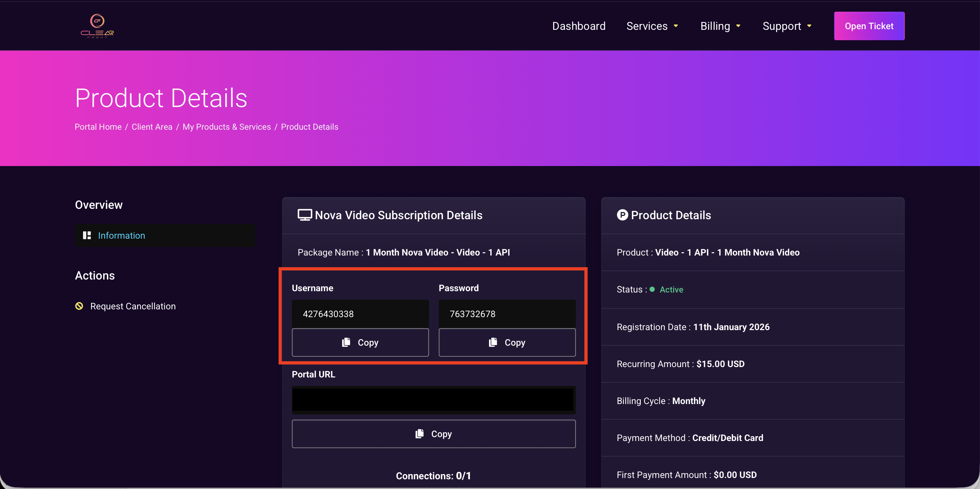The image size is (980, 489).
Task: Open the My Products & Services breadcrumb
Action: point(226,127)
